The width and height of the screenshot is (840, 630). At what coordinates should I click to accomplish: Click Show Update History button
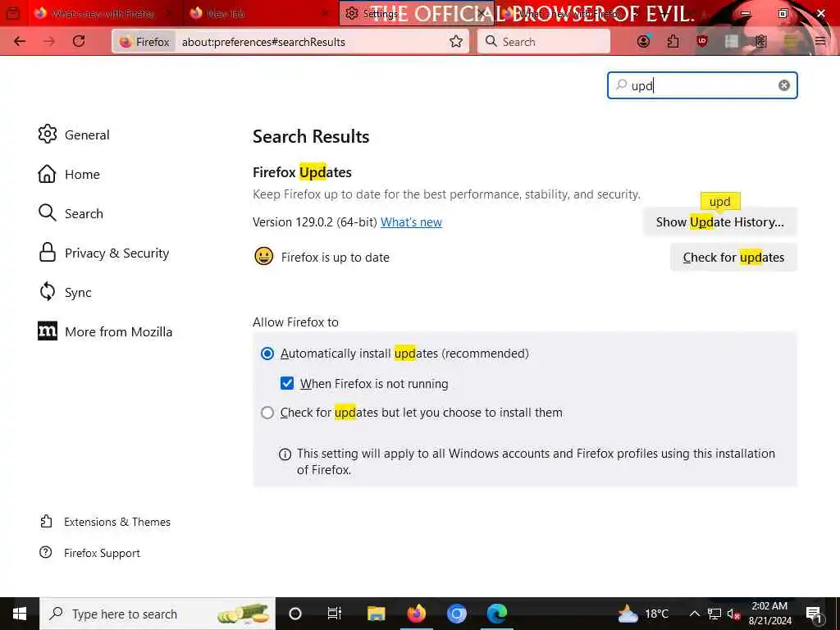pyautogui.click(x=719, y=221)
